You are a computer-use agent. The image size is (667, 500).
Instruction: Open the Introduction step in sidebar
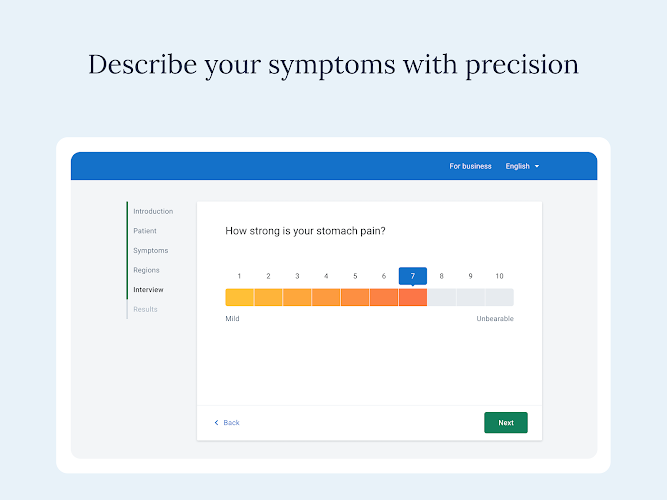coord(153,211)
